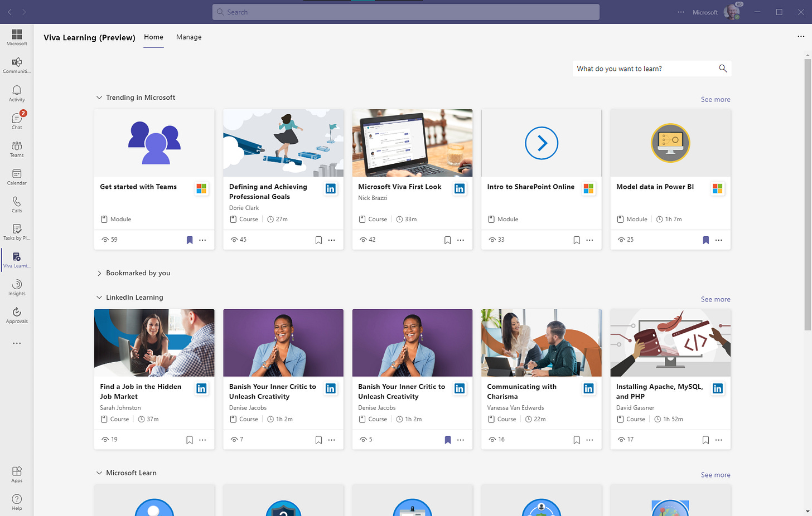This screenshot has height=516, width=812.
Task: Collapse the LinkedIn Learning section
Action: click(x=99, y=297)
